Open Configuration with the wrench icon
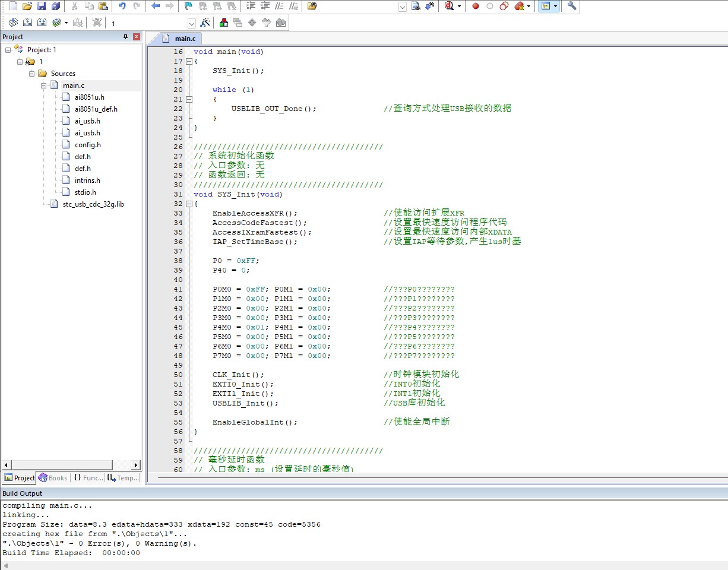The image size is (728, 570). click(572, 6)
